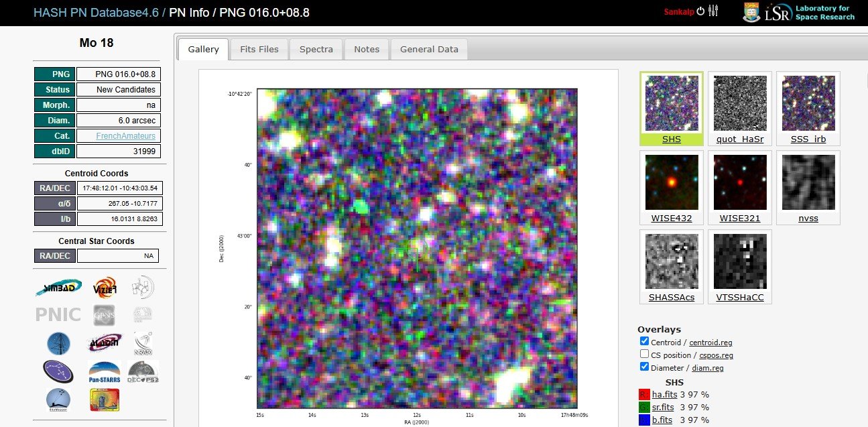Open the NRAO radio dish icon
Viewport: 868px width, 427px height.
point(143,343)
